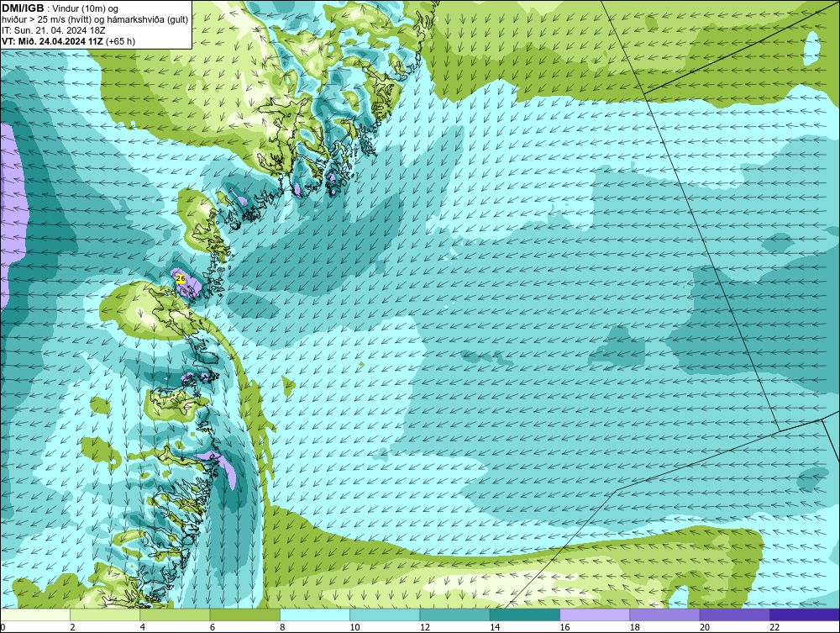Click the 'IT: Sun. 21. 04. 2024 18Z' line
This screenshot has height=633, width=840.
click(54, 30)
